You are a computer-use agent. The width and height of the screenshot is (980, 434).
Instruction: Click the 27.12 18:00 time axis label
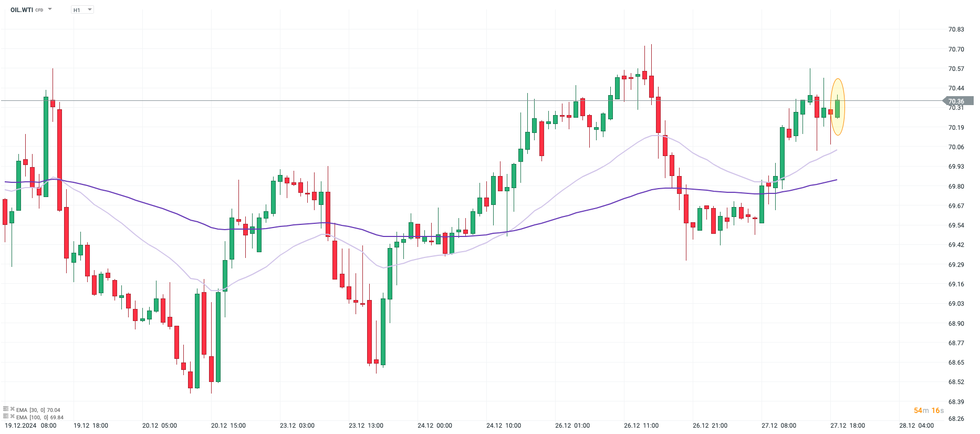(x=847, y=426)
